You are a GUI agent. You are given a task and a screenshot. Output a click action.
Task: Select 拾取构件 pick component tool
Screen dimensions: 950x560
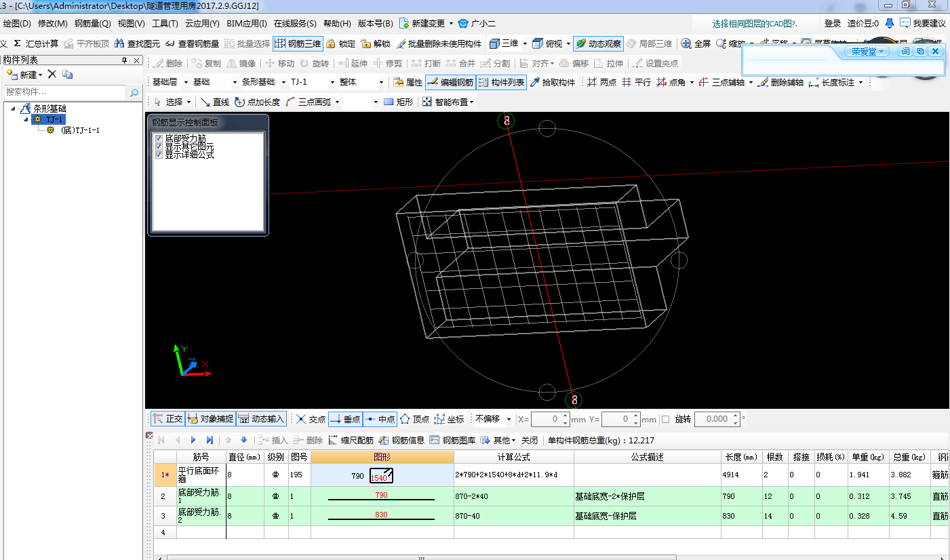pos(553,82)
